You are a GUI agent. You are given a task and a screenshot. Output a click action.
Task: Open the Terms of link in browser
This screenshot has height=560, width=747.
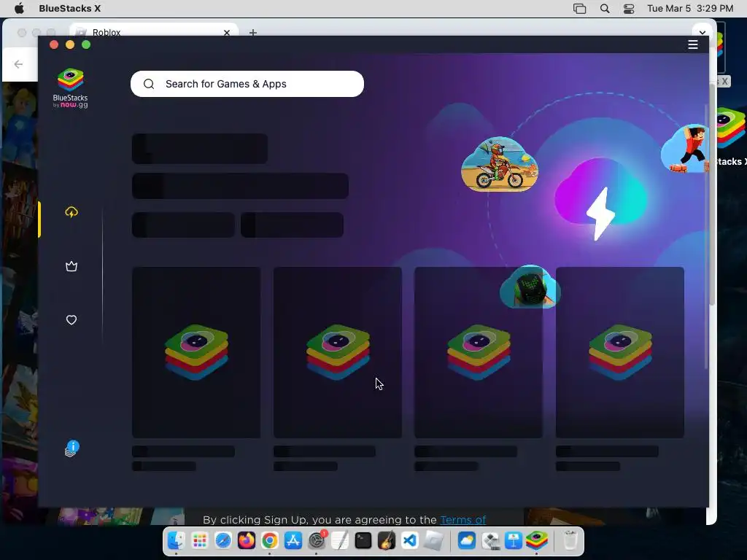coord(463,519)
